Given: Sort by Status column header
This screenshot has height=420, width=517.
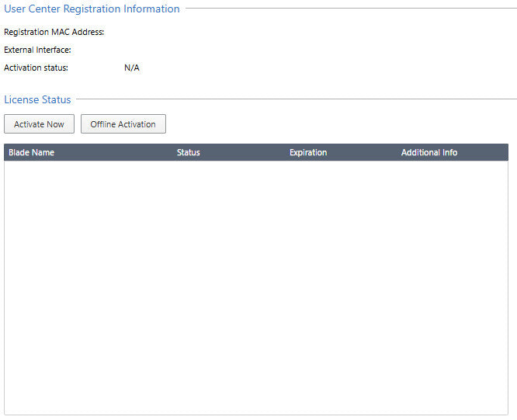Looking at the screenshot, I should pos(189,152).
